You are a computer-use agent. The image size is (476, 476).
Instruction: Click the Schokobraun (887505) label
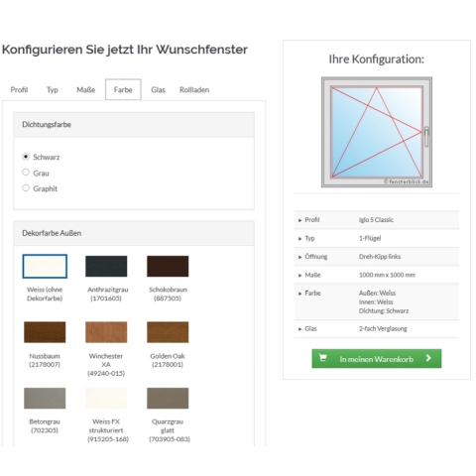coord(168,294)
